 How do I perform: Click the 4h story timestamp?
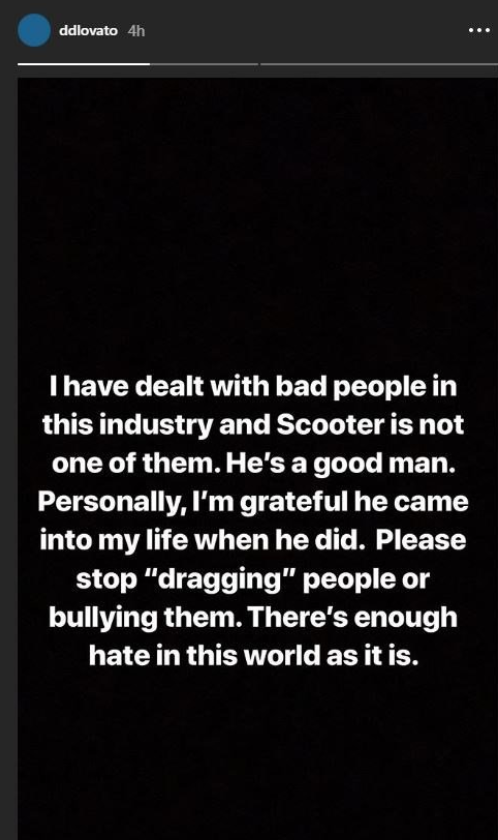[x=137, y=31]
